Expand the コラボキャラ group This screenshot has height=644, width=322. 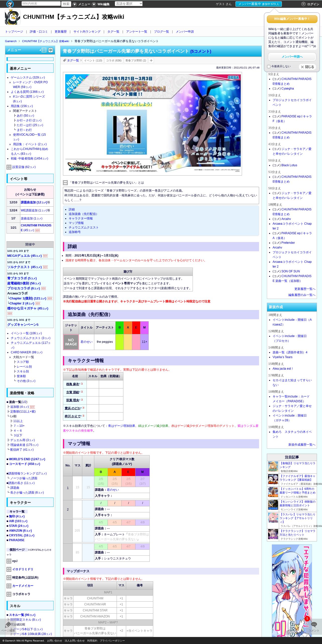click(x=9, y=594)
